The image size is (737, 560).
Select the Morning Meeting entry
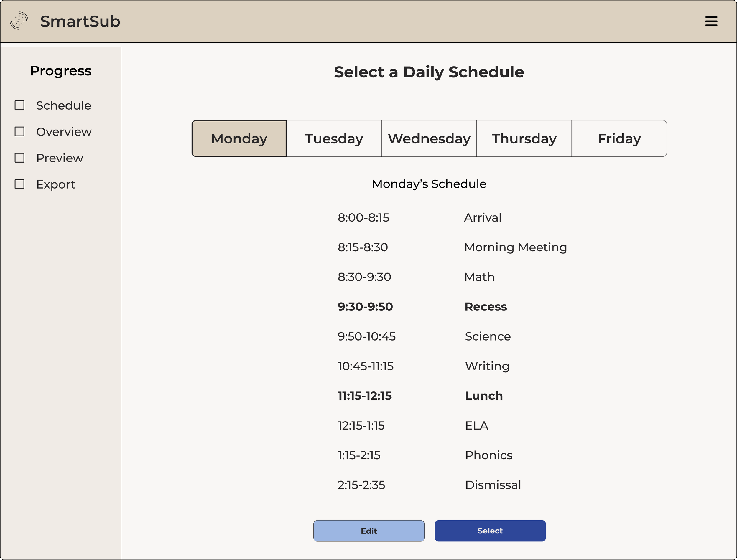click(x=515, y=247)
